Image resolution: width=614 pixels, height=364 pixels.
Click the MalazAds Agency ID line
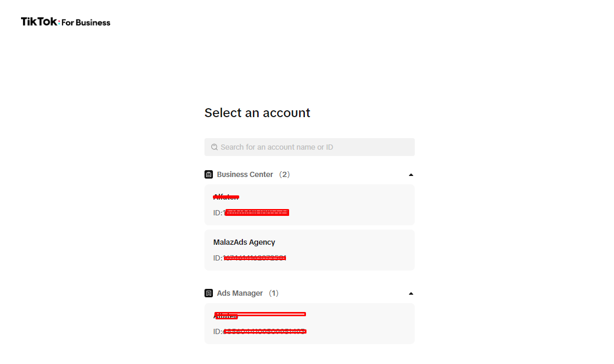(250, 258)
